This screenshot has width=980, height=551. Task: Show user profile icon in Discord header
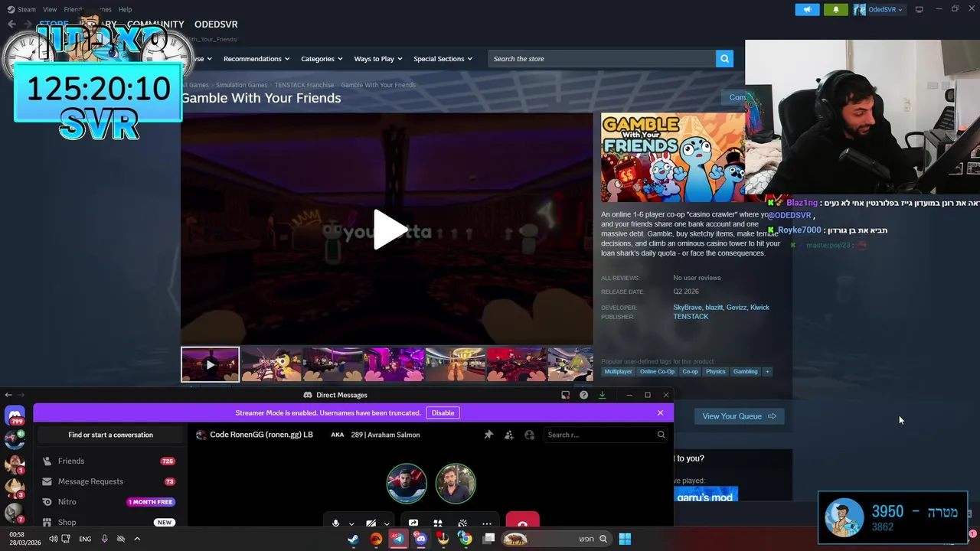(529, 435)
